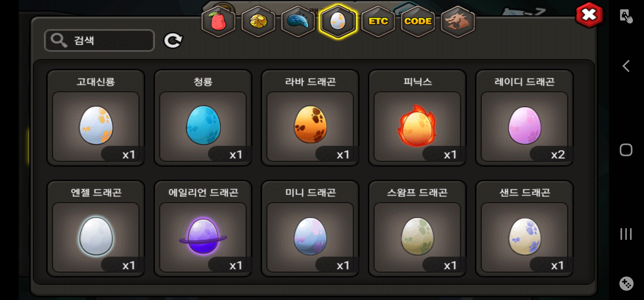Select the egg inventory tab

pos(338,21)
